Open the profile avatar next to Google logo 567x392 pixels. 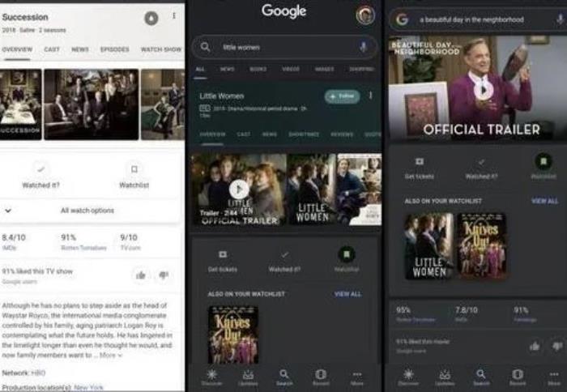coord(365,15)
